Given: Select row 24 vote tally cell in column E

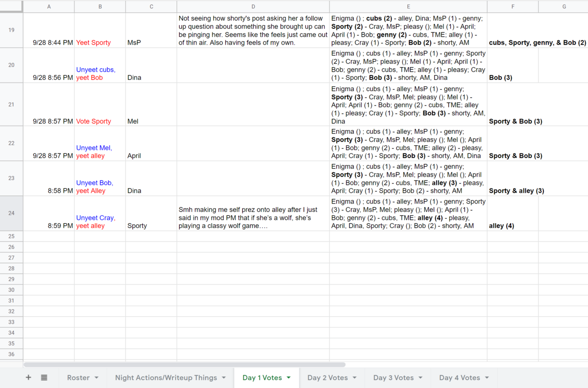Looking at the screenshot, I should [x=408, y=213].
